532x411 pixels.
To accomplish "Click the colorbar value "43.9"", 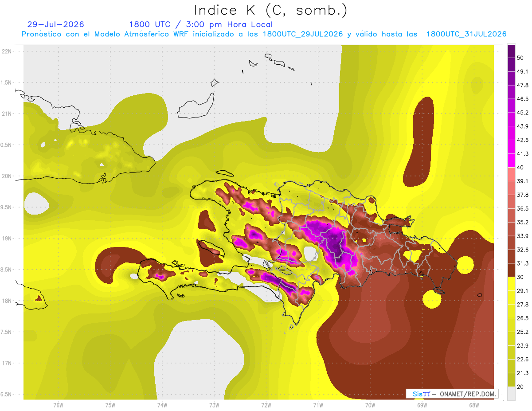I will (x=523, y=126).
